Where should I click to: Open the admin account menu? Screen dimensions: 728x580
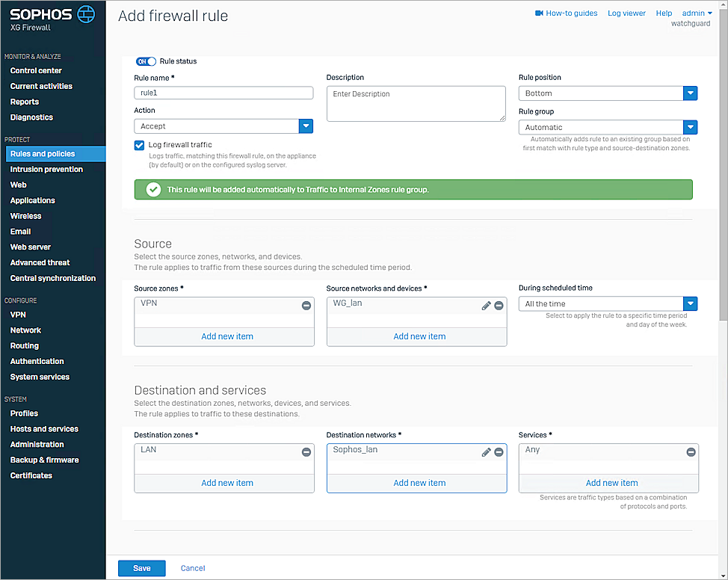pyautogui.click(x=694, y=13)
